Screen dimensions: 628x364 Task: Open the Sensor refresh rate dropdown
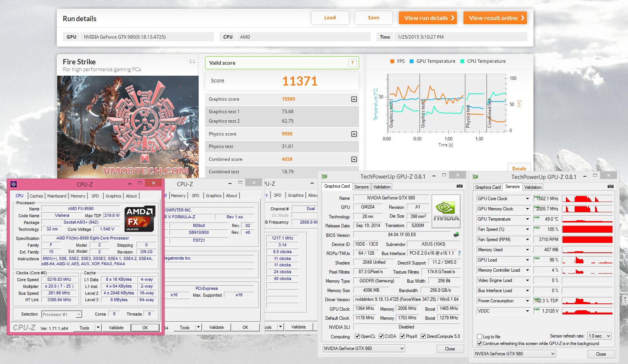599,336
